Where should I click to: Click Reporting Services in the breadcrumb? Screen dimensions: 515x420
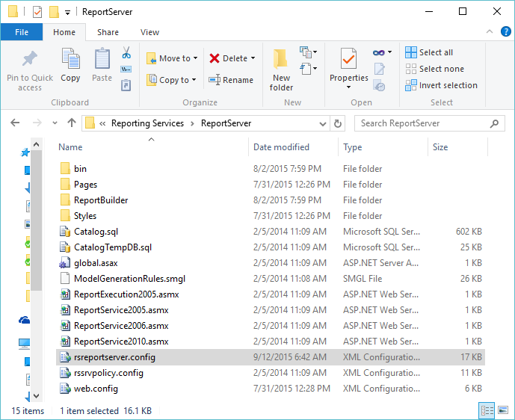147,123
